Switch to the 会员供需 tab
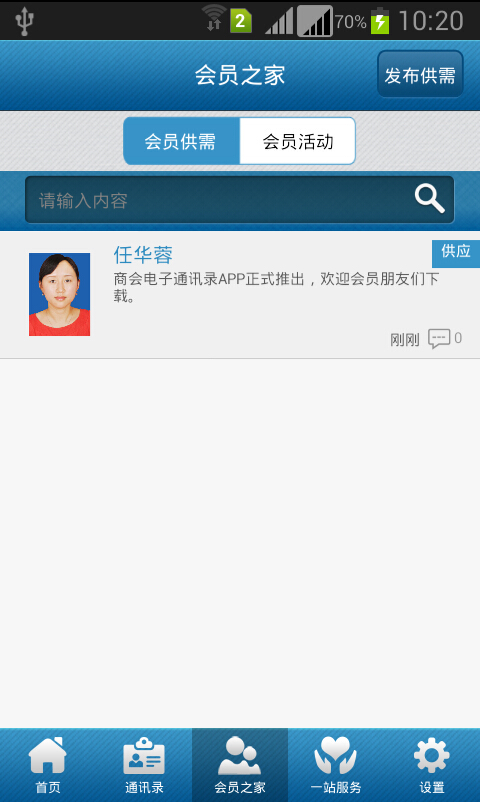This screenshot has width=480, height=802. click(181, 141)
